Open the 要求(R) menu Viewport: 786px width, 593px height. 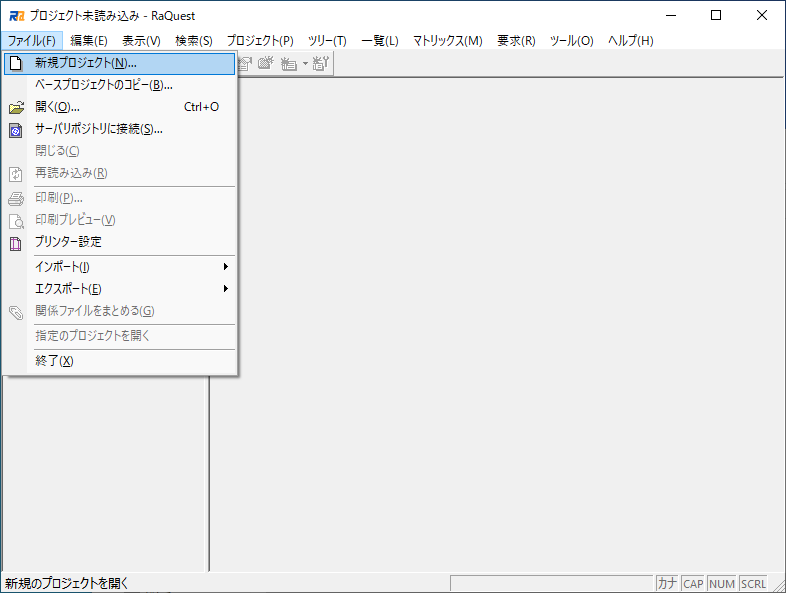pos(516,41)
